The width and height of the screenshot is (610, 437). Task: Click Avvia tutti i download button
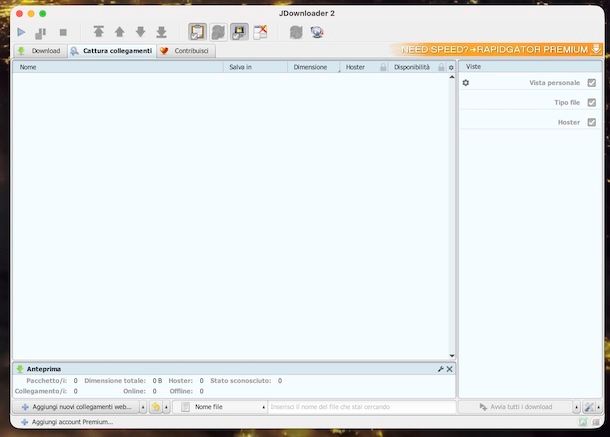point(516,407)
